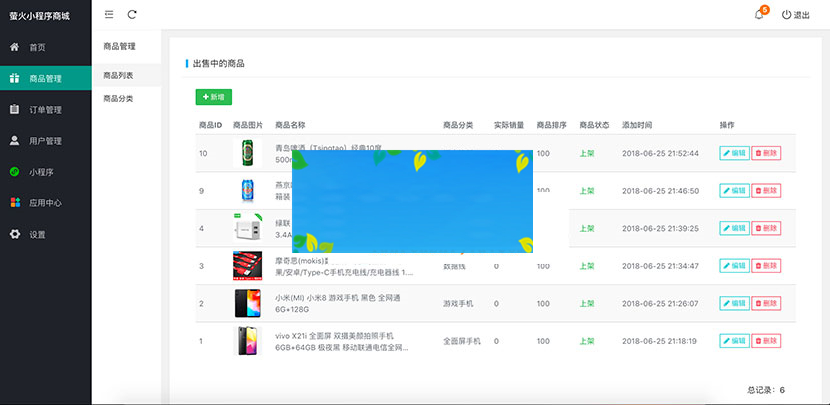
Task: Select 商品管理 in the sidebar
Action: (x=45, y=78)
